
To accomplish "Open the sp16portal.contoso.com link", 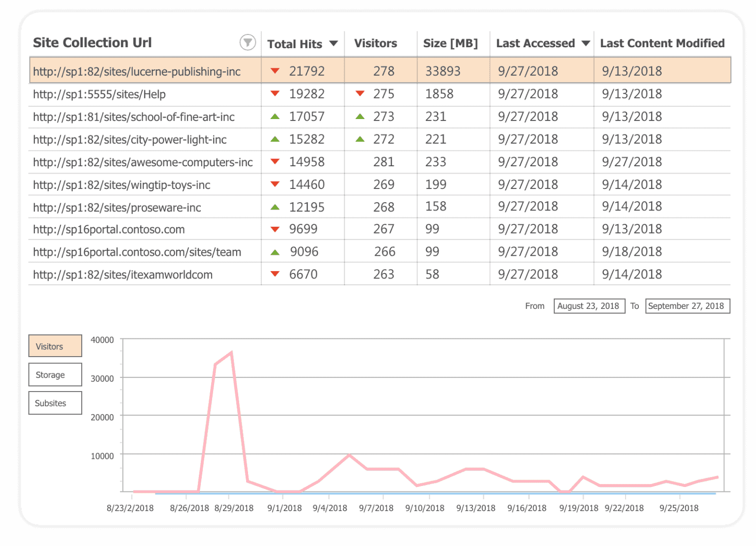I will [108, 229].
